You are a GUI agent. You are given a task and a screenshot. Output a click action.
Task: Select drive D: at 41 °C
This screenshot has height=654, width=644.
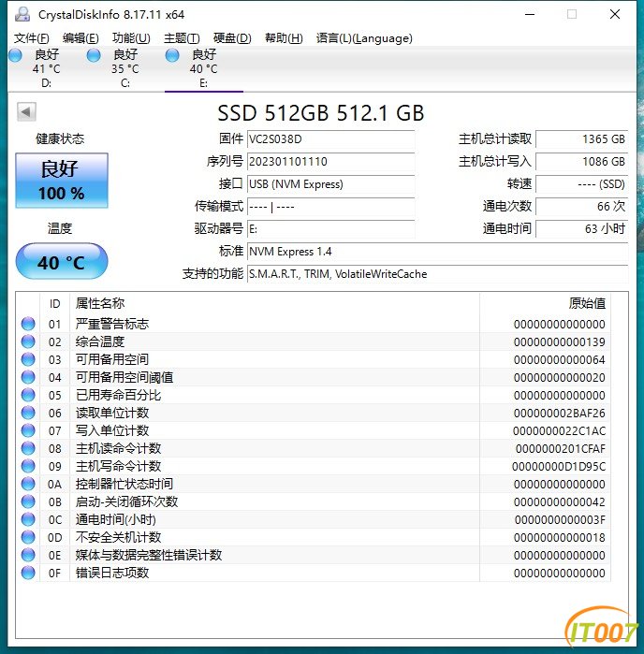[x=47, y=68]
